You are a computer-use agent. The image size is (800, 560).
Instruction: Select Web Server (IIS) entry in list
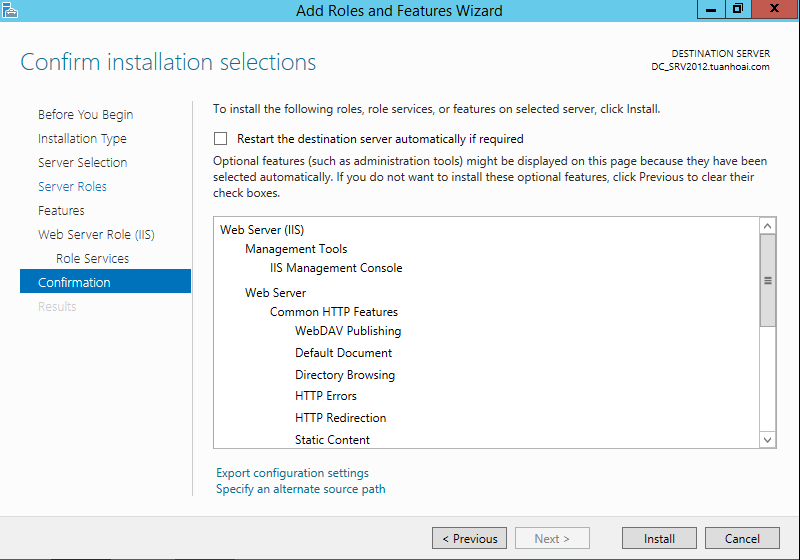tap(262, 230)
